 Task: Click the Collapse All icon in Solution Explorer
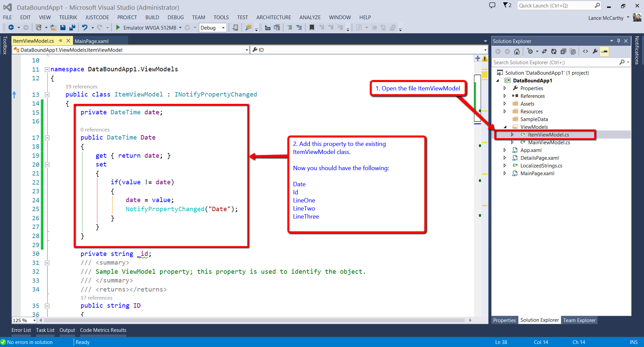[563, 51]
